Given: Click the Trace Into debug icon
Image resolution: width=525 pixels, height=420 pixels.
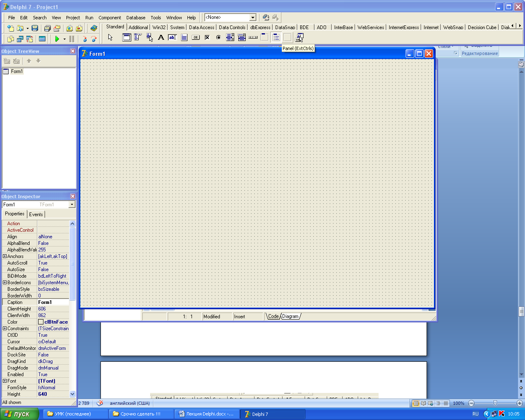Looking at the screenshot, I should [x=84, y=39].
